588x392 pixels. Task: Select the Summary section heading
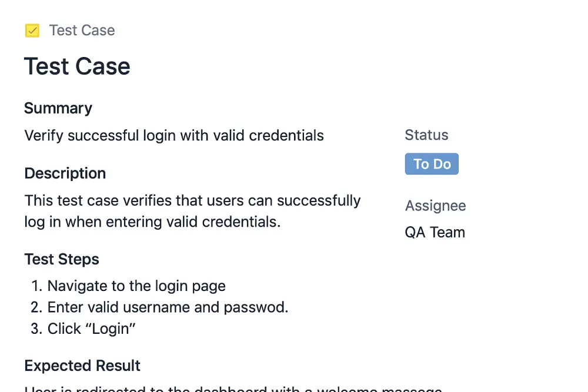click(x=58, y=108)
